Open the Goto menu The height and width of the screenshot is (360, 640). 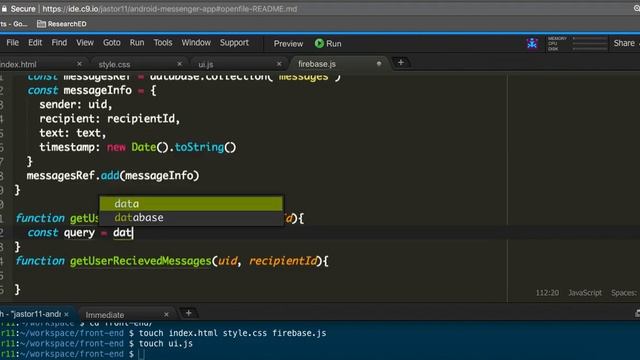click(x=111, y=43)
